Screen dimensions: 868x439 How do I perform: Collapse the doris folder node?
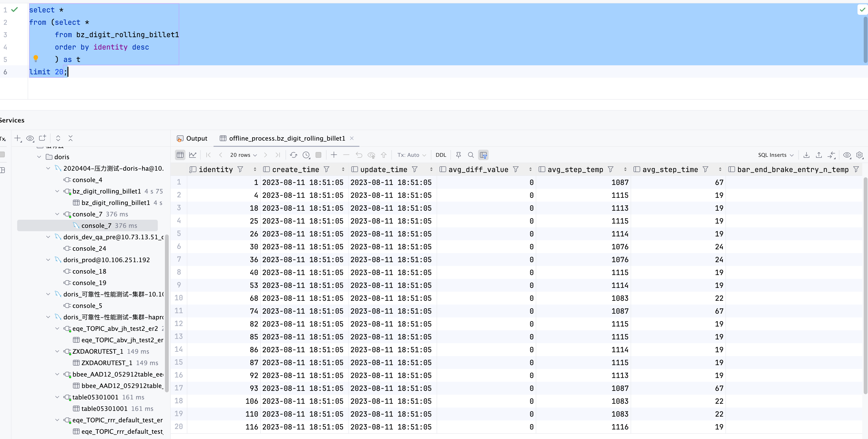coord(39,157)
